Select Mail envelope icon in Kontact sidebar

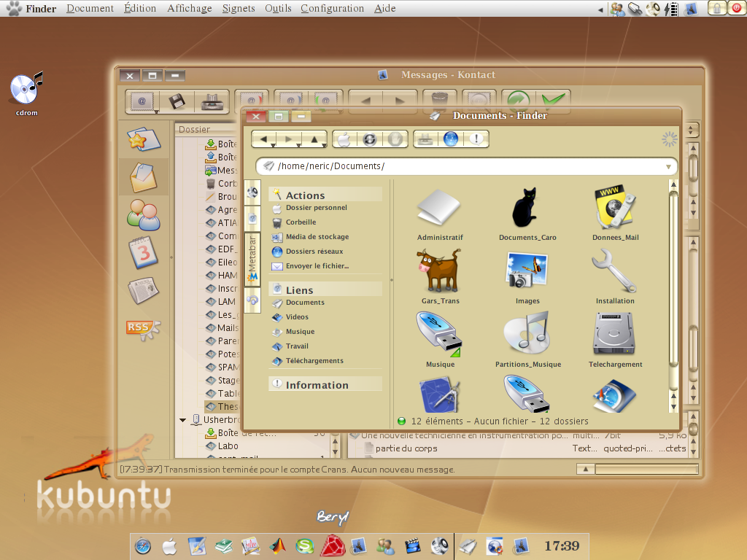[144, 177]
